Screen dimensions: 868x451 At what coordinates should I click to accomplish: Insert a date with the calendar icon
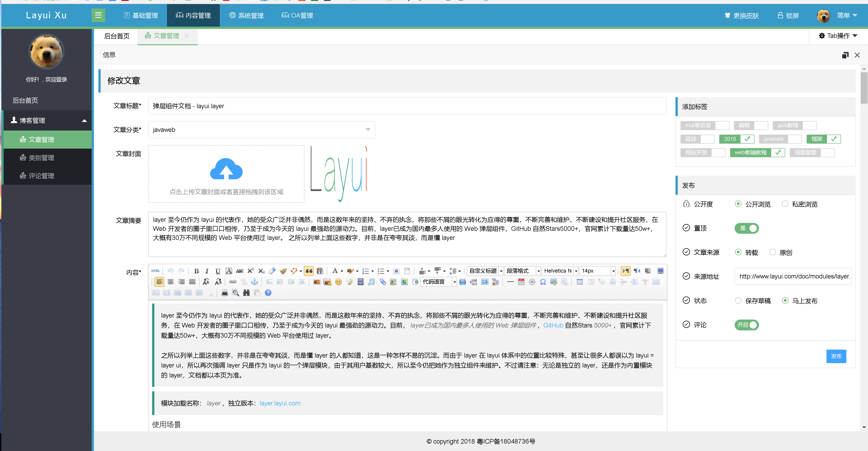(521, 282)
